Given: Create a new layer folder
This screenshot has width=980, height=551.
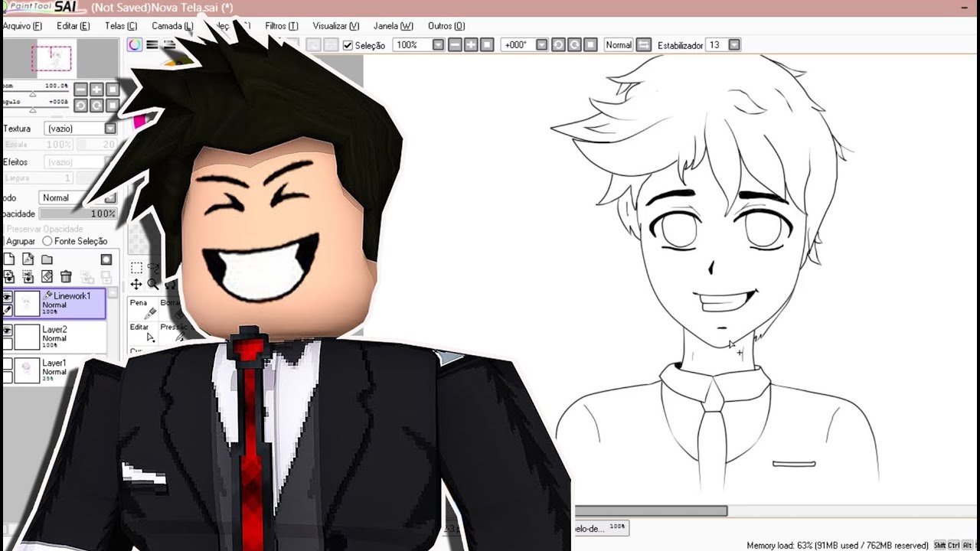Looking at the screenshot, I should click(47, 259).
